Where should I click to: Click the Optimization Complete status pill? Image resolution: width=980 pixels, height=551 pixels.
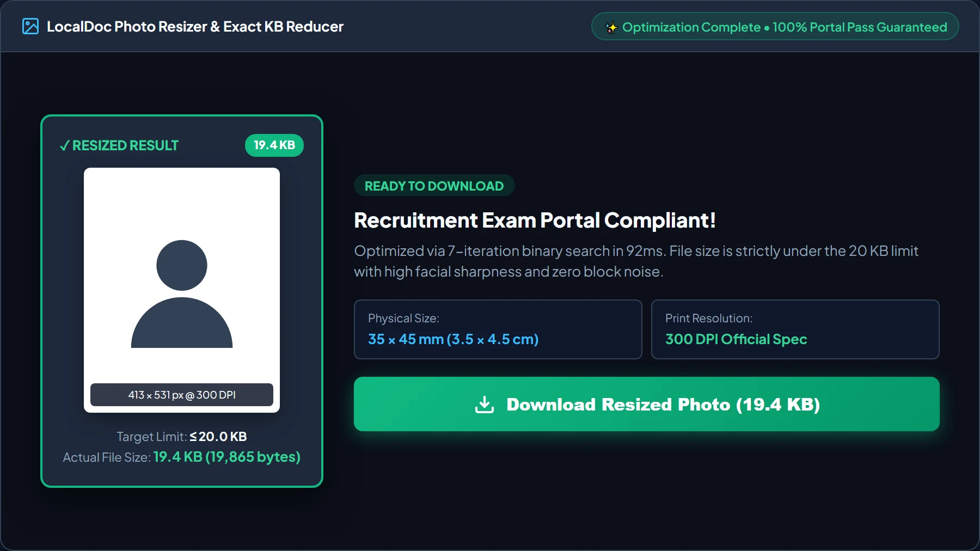(775, 27)
